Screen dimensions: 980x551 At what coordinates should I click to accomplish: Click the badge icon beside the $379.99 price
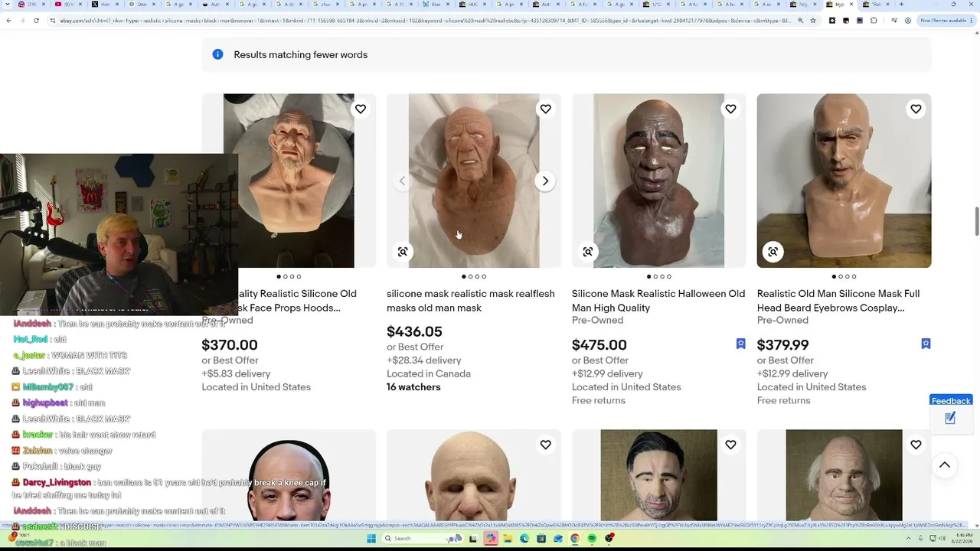pos(926,344)
